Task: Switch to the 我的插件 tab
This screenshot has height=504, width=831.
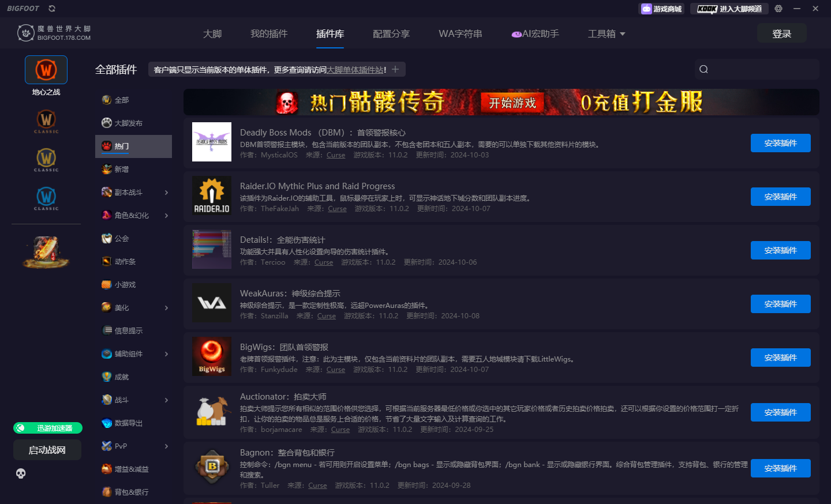Action: point(269,33)
